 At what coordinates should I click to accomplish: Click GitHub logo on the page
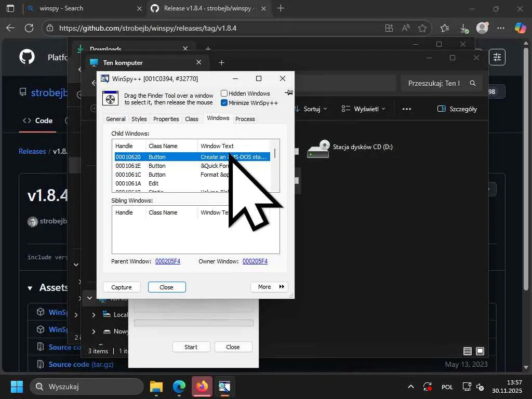click(27, 57)
